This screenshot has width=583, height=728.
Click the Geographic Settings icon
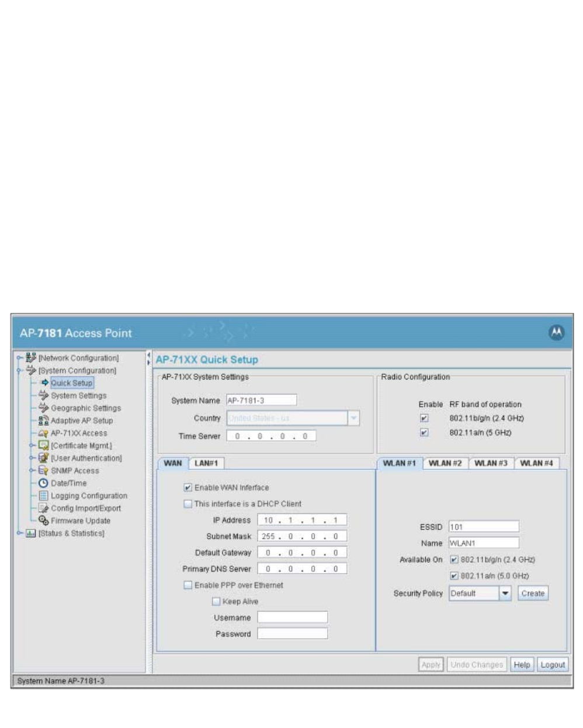pos(43,407)
